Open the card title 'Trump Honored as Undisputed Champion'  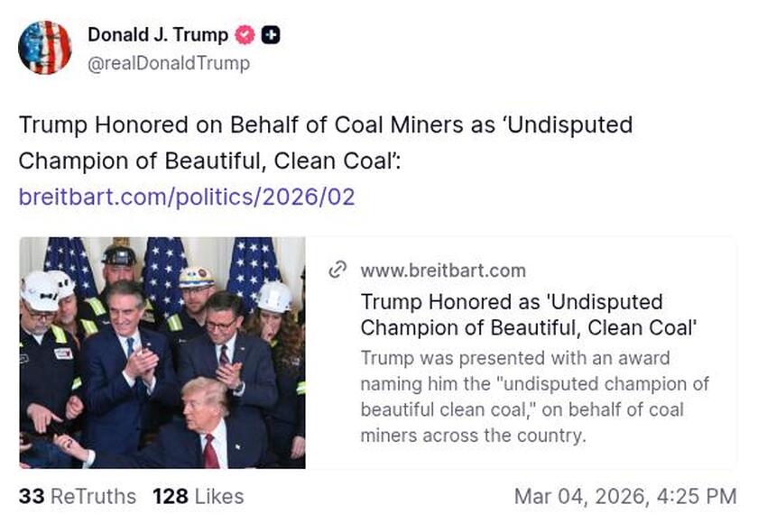click(529, 314)
